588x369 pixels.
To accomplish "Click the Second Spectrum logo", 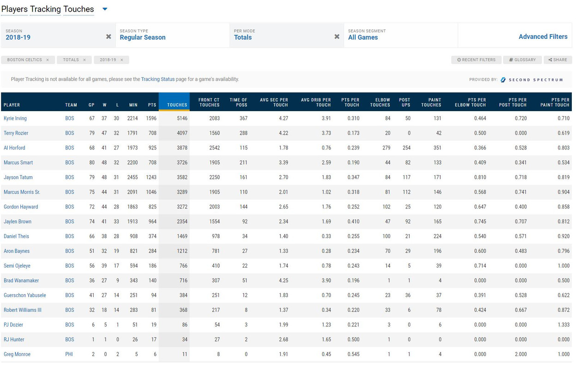I will (x=532, y=80).
